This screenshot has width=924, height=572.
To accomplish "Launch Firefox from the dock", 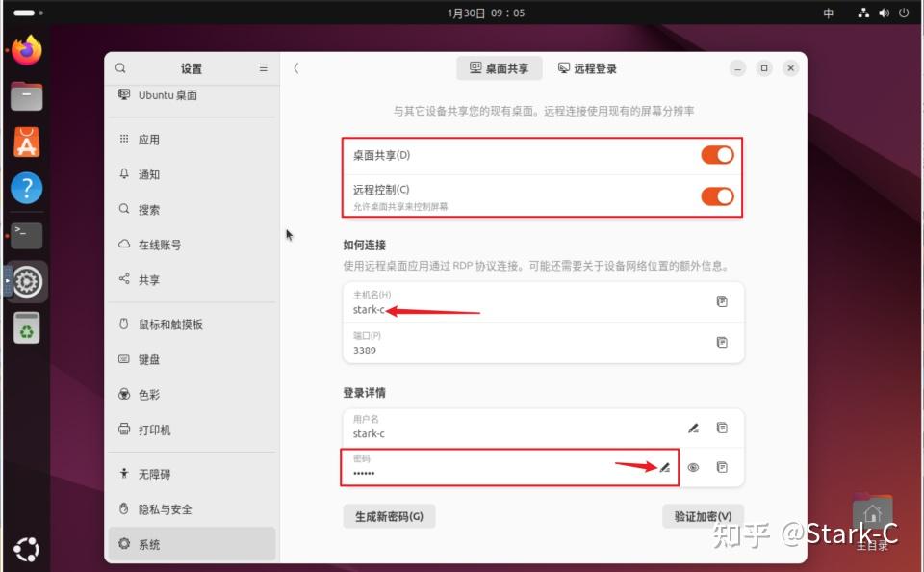I will 27,50.
